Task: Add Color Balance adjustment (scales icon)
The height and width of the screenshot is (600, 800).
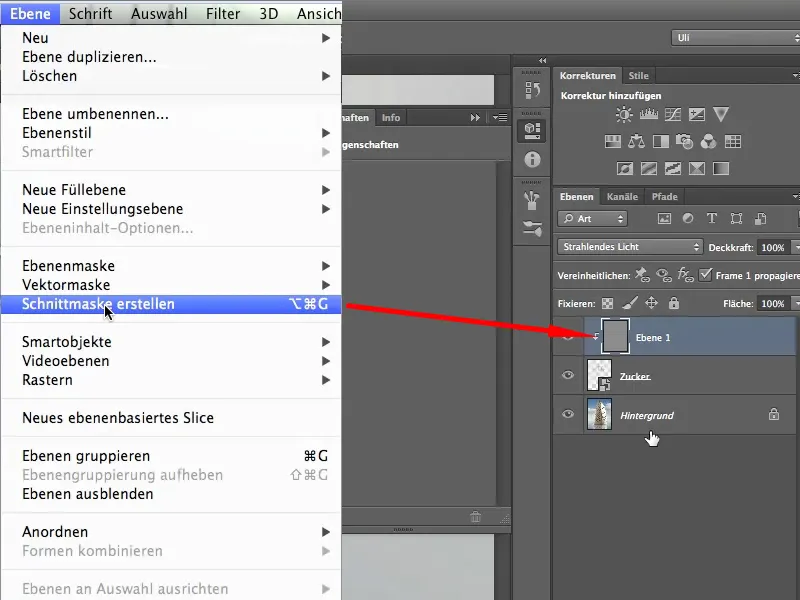Action: click(636, 141)
